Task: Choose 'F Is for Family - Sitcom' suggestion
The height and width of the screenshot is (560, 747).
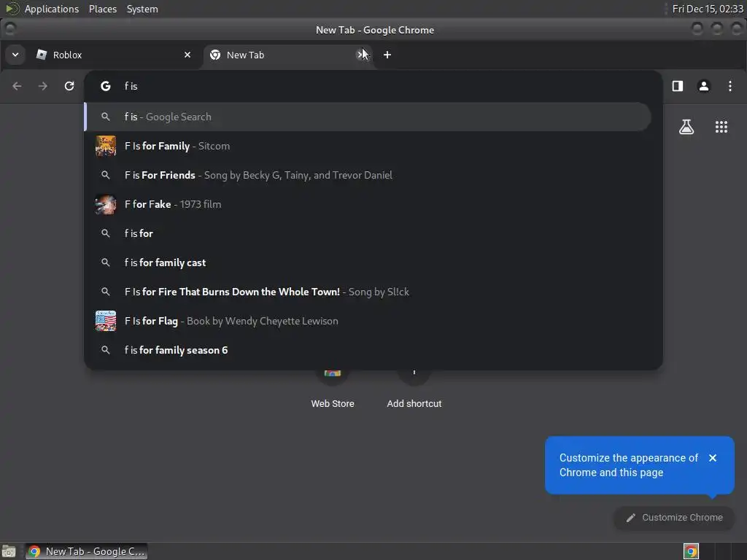Action: [x=368, y=146]
